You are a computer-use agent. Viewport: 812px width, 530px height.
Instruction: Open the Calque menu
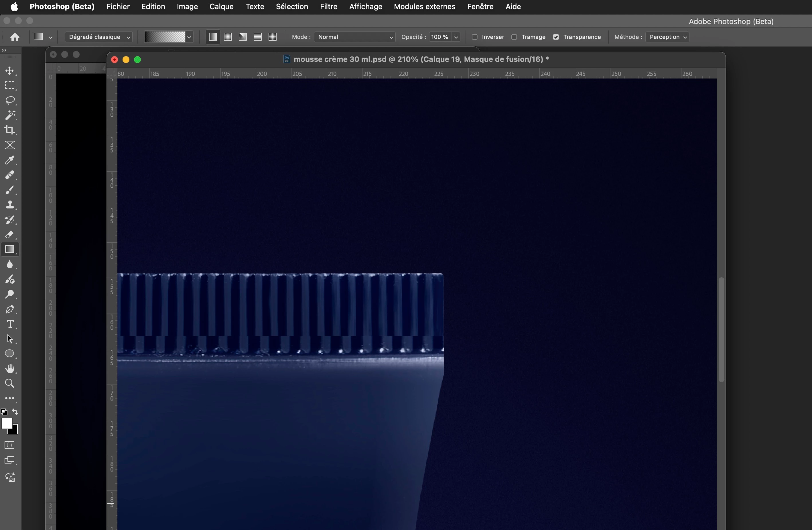tap(221, 7)
